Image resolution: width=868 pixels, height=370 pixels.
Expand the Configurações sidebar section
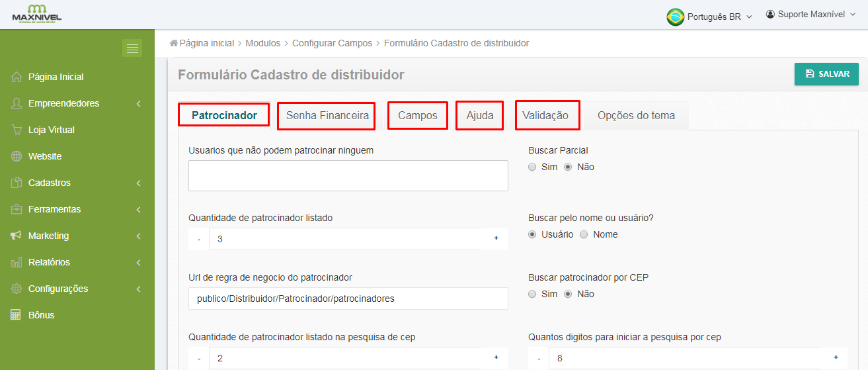point(77,289)
